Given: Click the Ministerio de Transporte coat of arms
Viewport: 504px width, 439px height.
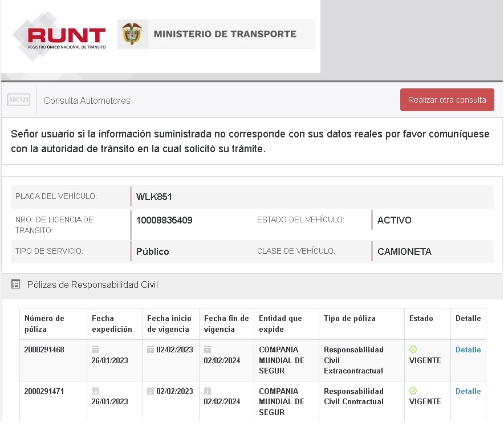Looking at the screenshot, I should click(132, 34).
